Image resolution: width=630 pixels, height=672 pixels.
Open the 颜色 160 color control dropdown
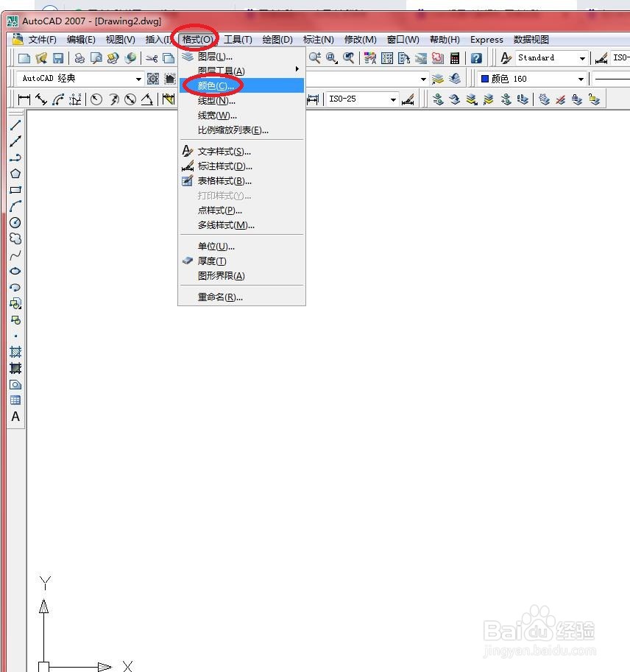point(532,79)
